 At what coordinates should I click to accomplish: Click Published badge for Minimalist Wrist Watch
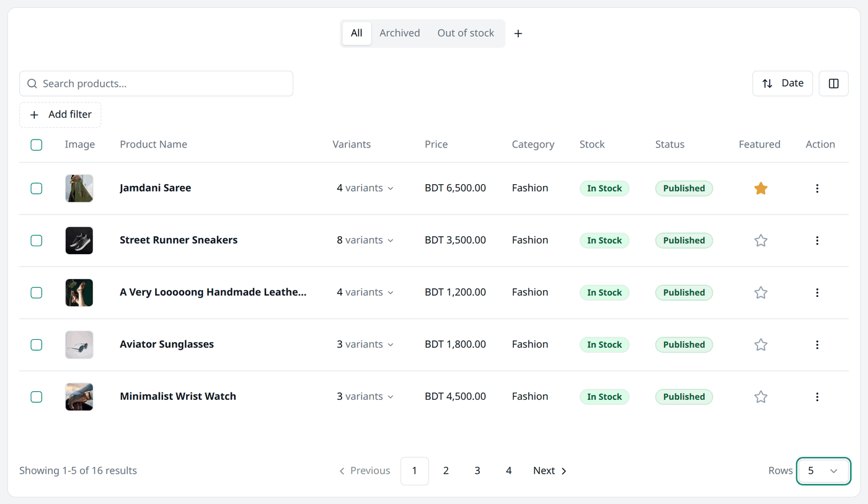click(x=684, y=397)
